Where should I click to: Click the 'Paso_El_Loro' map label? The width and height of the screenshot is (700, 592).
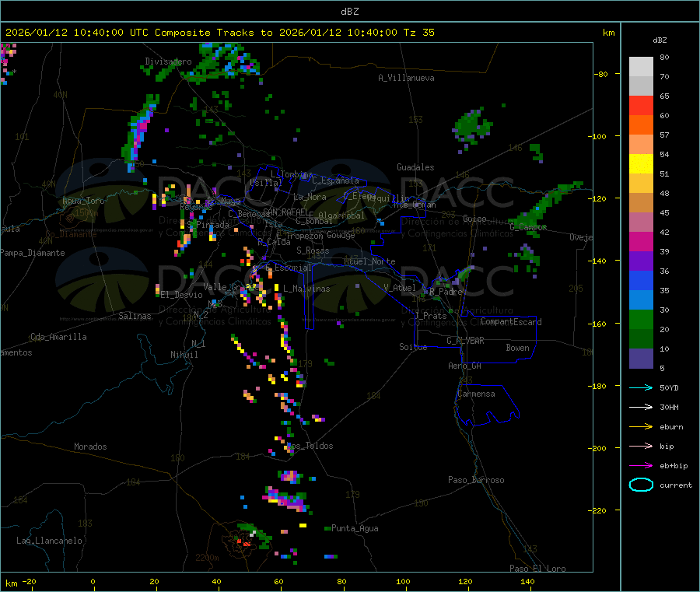(x=537, y=569)
